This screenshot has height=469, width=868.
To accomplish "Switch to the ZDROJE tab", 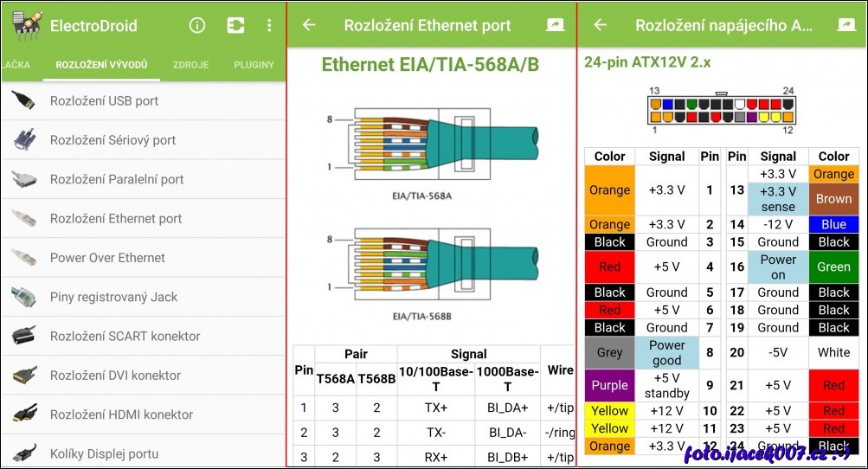I will click(x=190, y=65).
